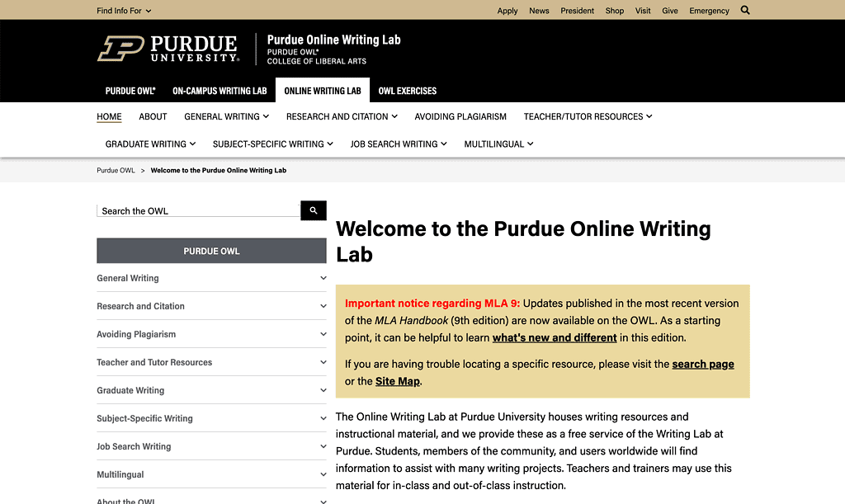845x504 pixels.
Task: Expand Teacher/Tutor Resources nav menu
Action: pos(588,116)
